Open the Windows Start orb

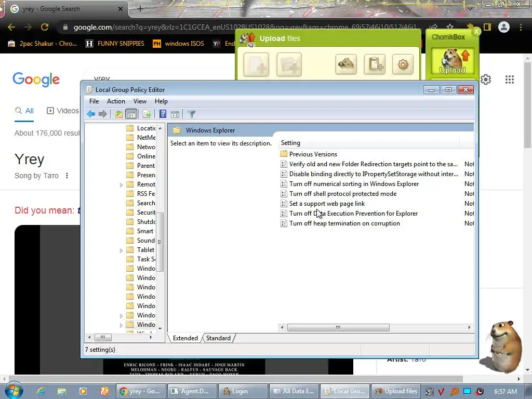point(13,391)
